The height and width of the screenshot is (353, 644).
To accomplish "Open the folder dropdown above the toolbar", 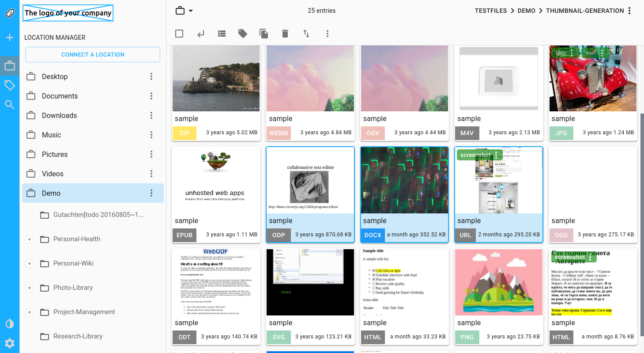I will click(x=183, y=10).
